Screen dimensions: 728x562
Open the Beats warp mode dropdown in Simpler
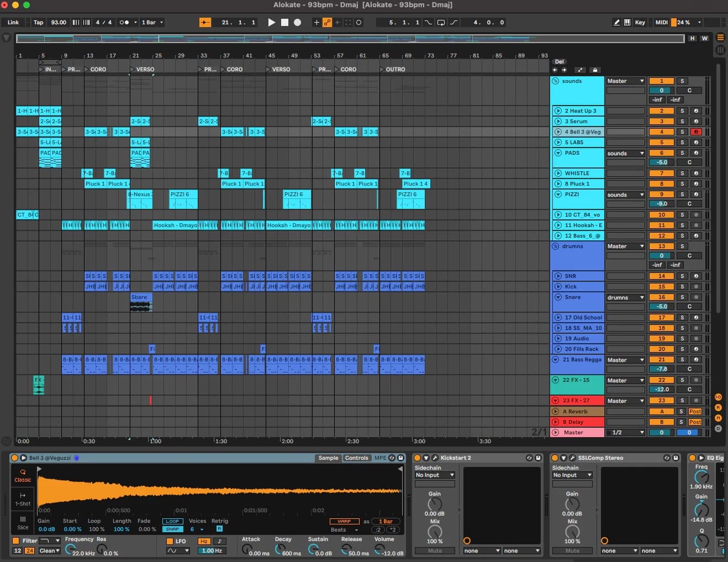[342, 529]
